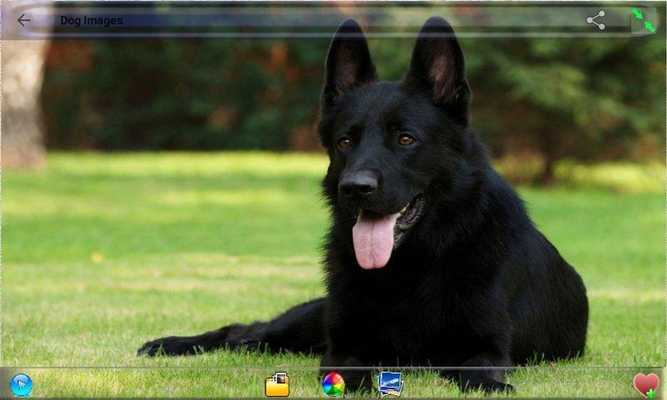Click the 'Dog Images' title text

click(x=91, y=20)
